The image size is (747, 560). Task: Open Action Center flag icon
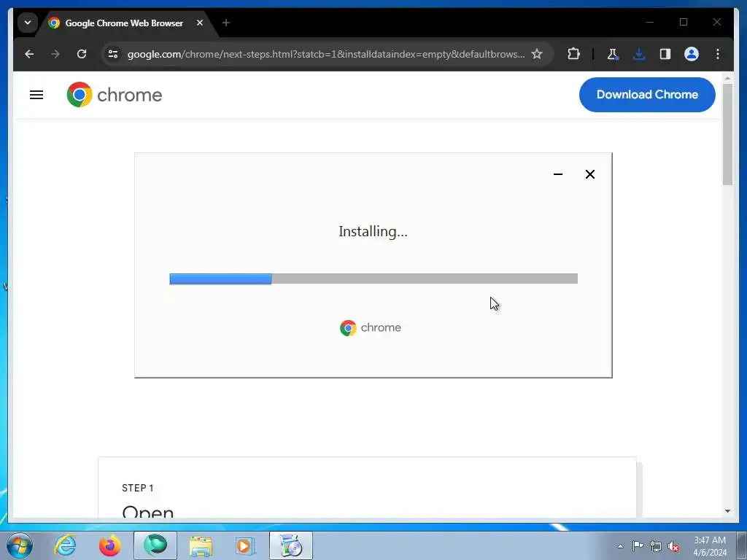click(638, 546)
